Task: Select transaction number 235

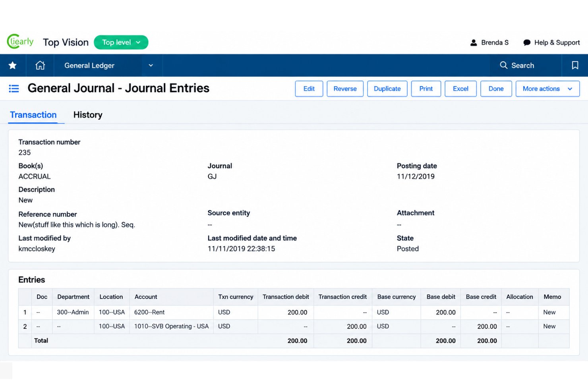Action: tap(25, 153)
